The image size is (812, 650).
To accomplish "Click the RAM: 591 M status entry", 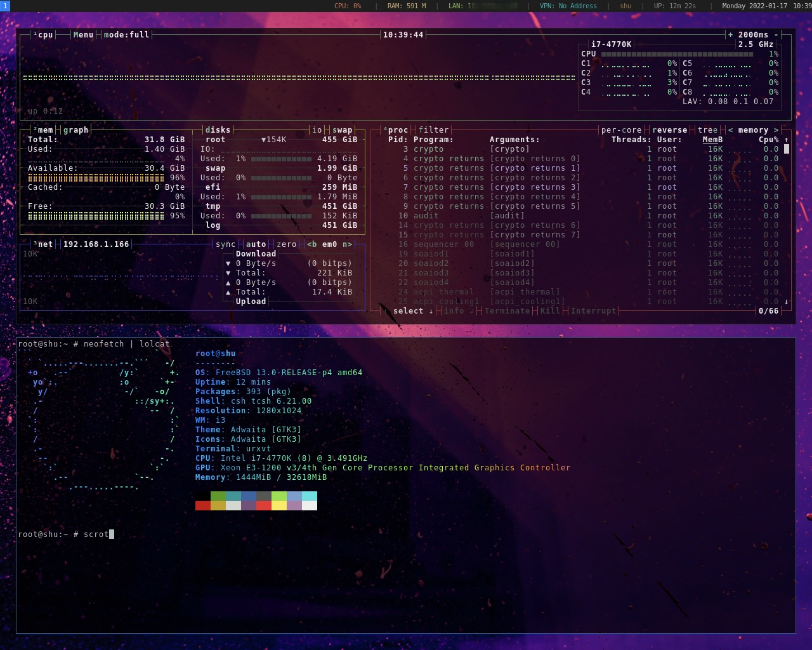I will (x=407, y=6).
